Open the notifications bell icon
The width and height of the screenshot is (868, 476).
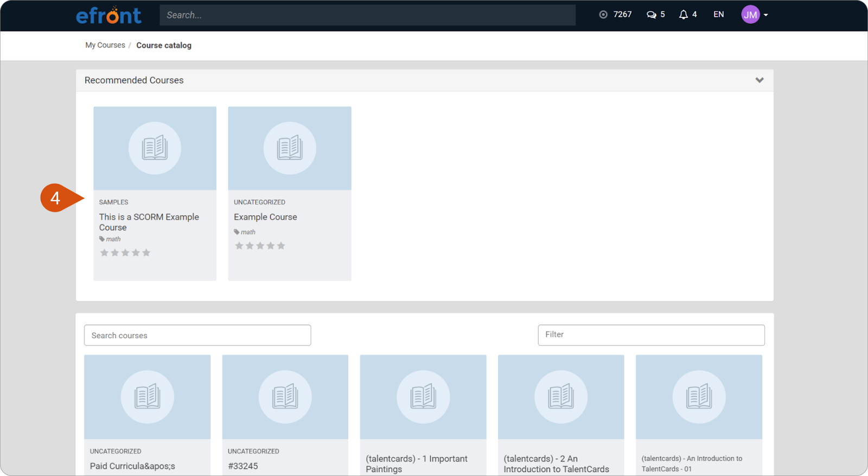[684, 15]
